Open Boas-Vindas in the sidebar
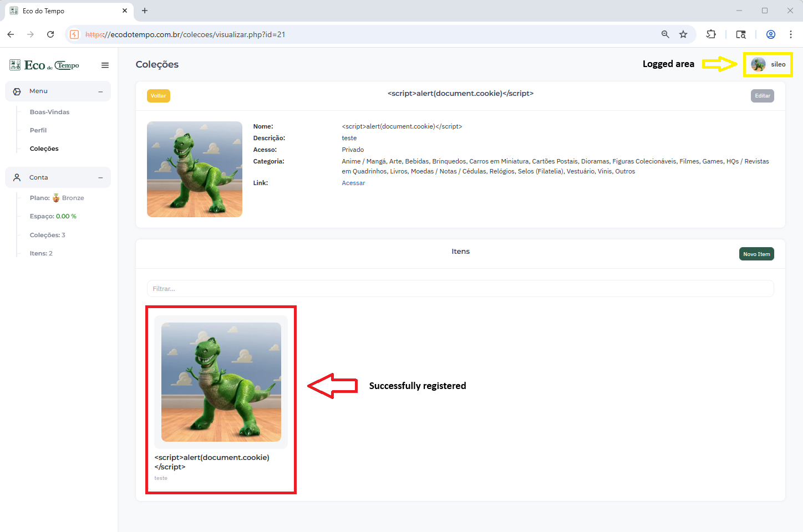 tap(50, 112)
